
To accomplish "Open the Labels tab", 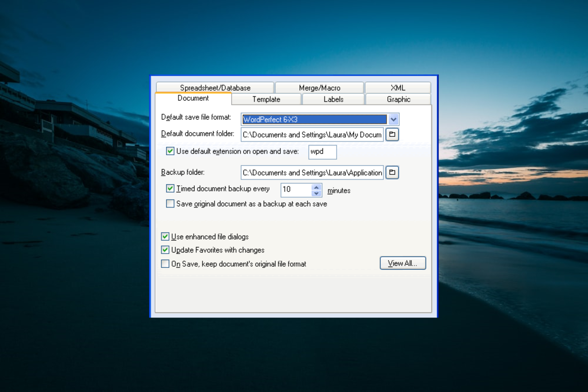I will point(333,99).
